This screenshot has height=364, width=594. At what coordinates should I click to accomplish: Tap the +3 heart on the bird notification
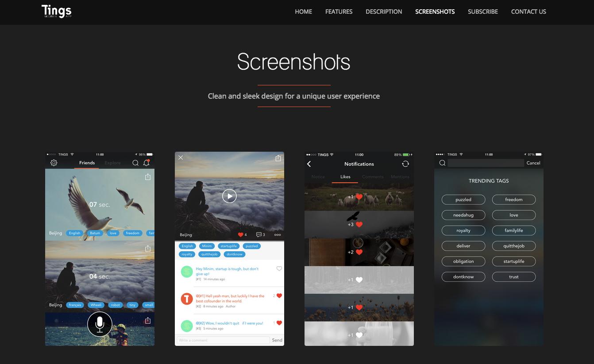[x=359, y=224]
